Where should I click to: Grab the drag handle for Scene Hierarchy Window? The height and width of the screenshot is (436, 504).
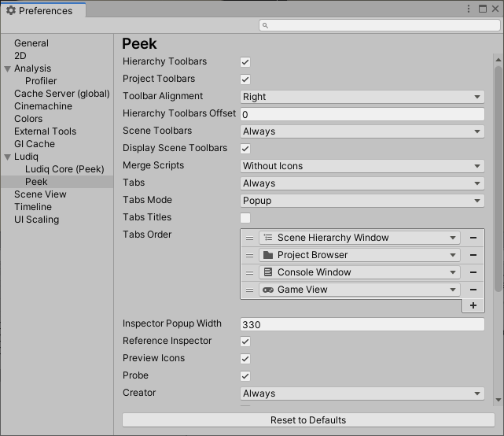tap(249, 238)
